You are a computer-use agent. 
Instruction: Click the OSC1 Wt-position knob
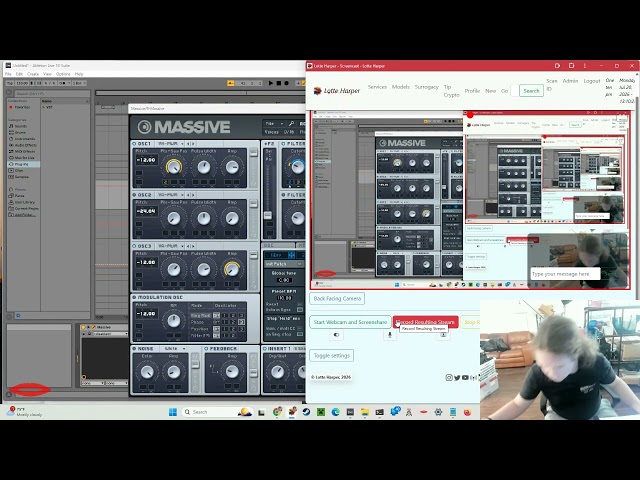(x=173, y=167)
